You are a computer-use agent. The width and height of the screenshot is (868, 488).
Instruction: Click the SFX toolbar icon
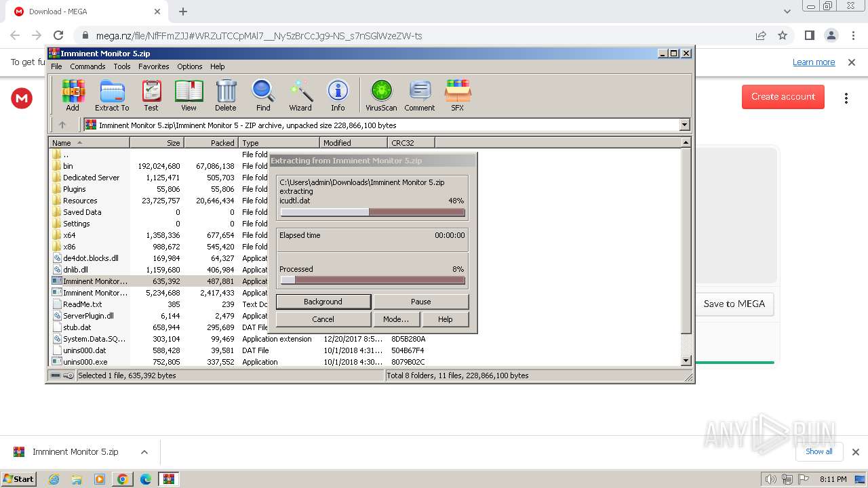pyautogui.click(x=458, y=95)
